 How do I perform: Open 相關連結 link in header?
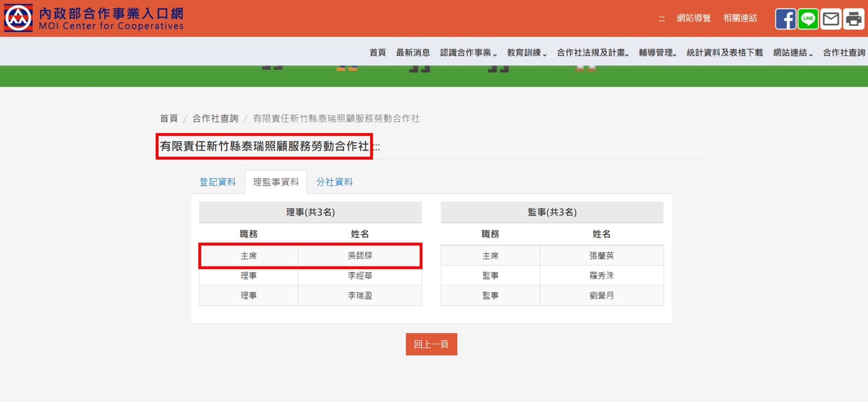[x=740, y=18]
